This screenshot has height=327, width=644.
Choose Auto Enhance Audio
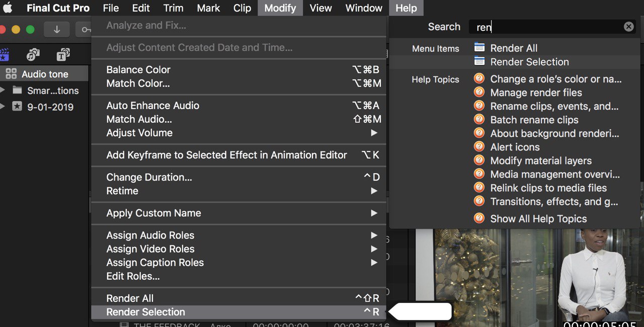[x=238, y=105]
